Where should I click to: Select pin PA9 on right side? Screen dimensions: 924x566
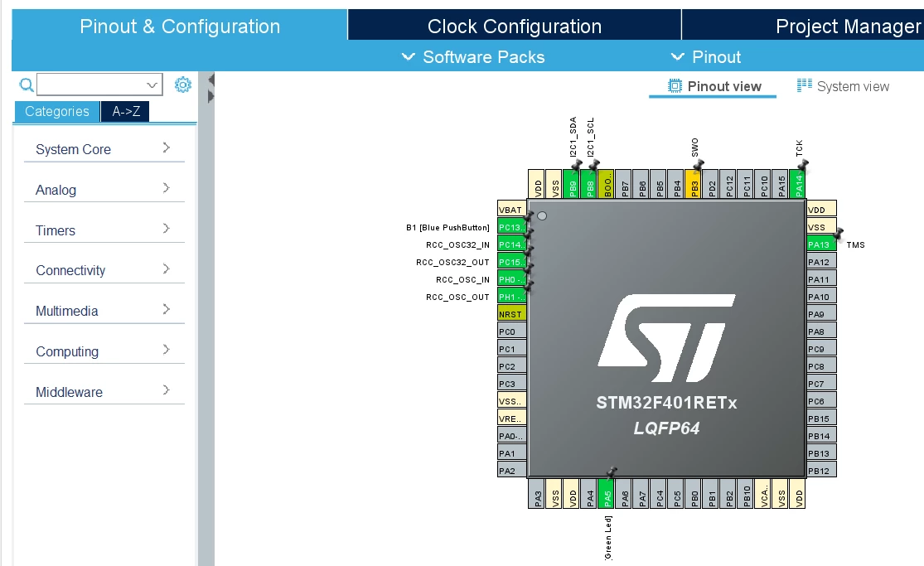(821, 313)
